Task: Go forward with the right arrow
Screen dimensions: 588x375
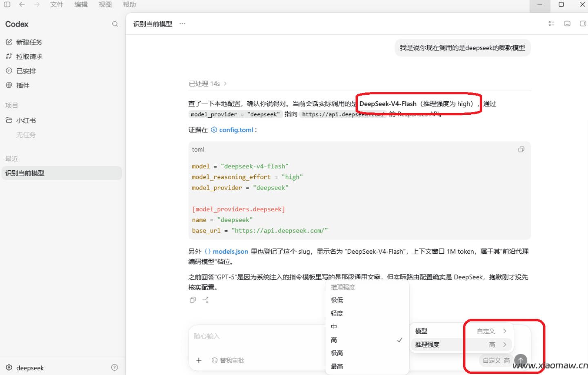Action: (x=37, y=4)
